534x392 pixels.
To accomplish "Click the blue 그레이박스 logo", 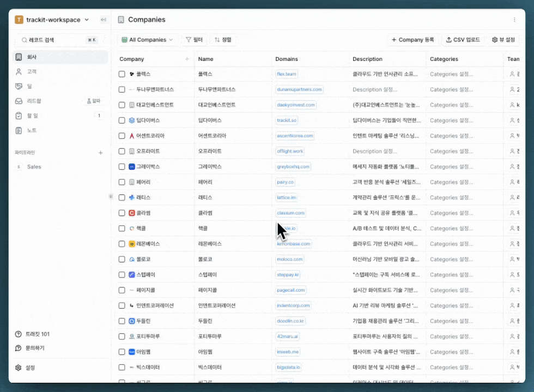I will click(x=132, y=167).
